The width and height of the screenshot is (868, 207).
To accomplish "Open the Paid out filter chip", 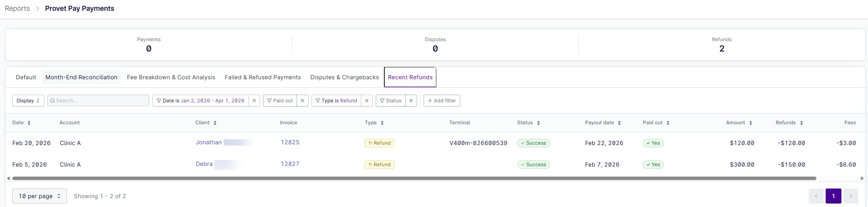I will pyautogui.click(x=280, y=101).
